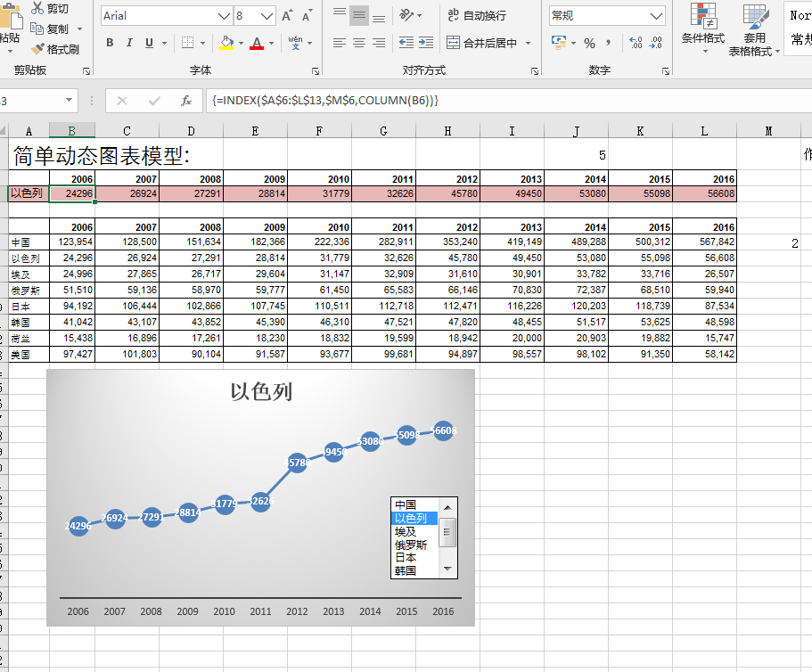The width and height of the screenshot is (812, 672).
Task: Apply comma style number format
Action: (x=609, y=43)
